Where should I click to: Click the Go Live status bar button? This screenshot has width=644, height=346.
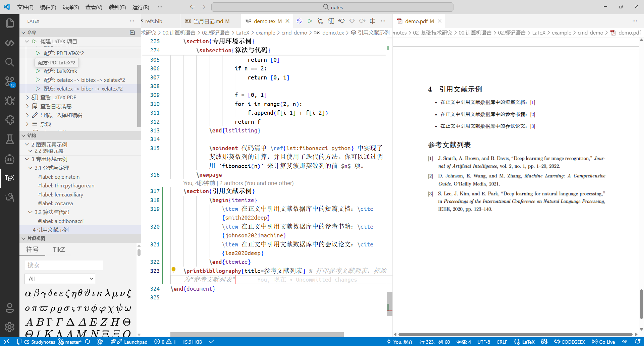click(x=603, y=342)
